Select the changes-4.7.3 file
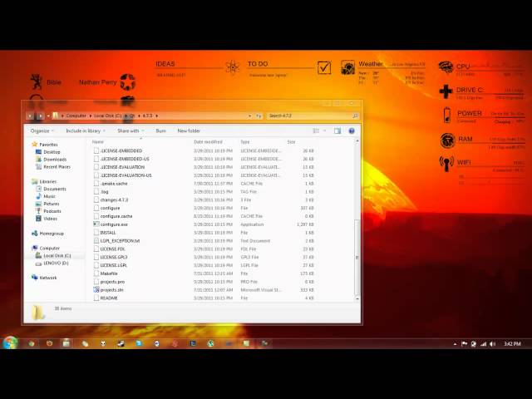 tap(114, 199)
